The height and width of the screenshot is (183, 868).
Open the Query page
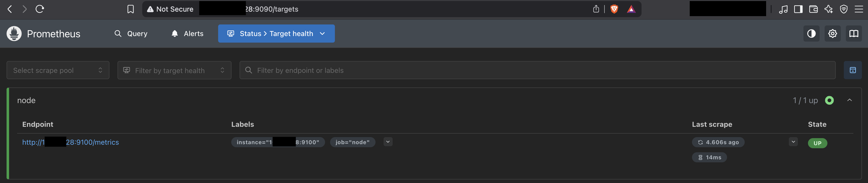[131, 33]
